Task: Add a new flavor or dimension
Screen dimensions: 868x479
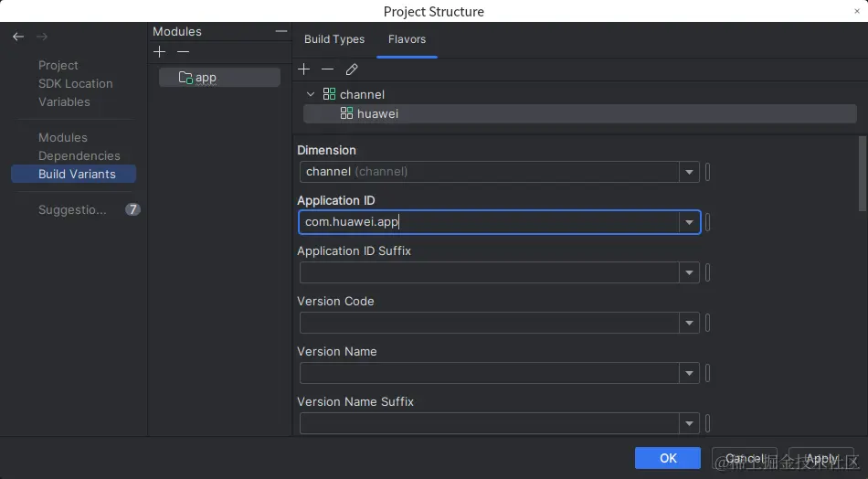Action: point(304,69)
